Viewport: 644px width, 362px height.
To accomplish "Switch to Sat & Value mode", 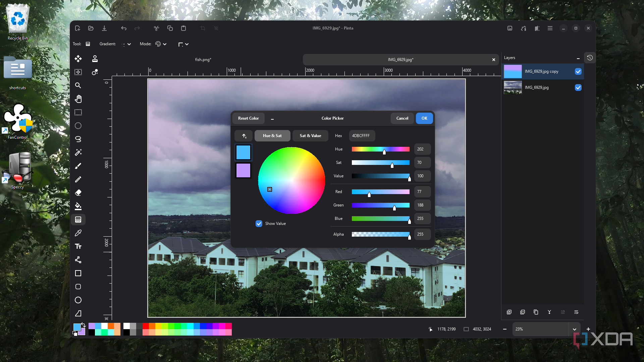I will tap(310, 136).
